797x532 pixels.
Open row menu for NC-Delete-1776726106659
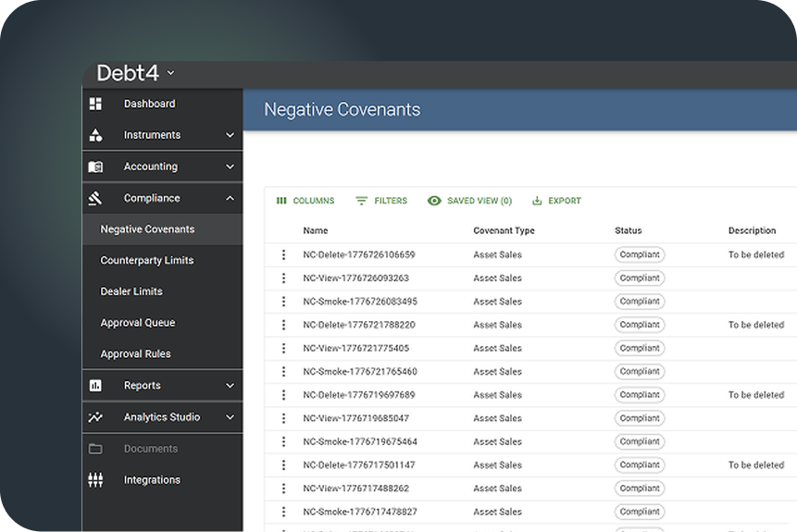pos(283,254)
